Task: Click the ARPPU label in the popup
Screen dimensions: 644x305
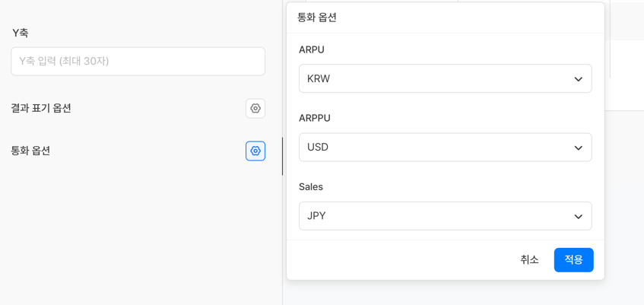Action: click(x=315, y=118)
